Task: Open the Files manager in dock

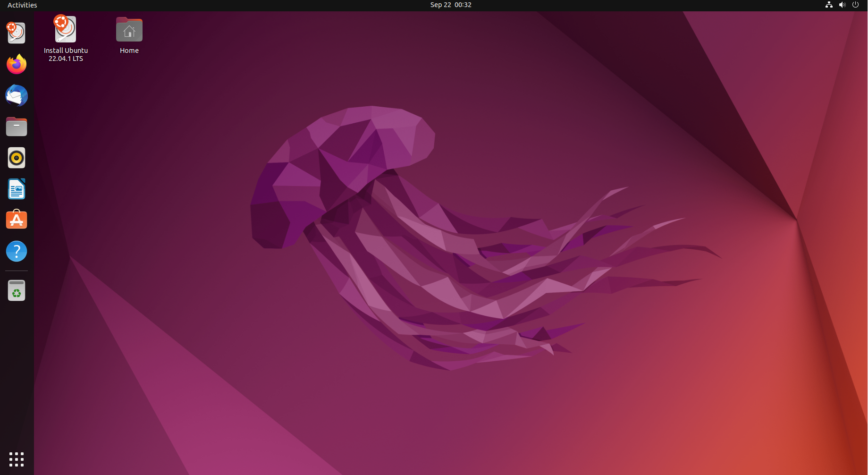Action: [17, 127]
